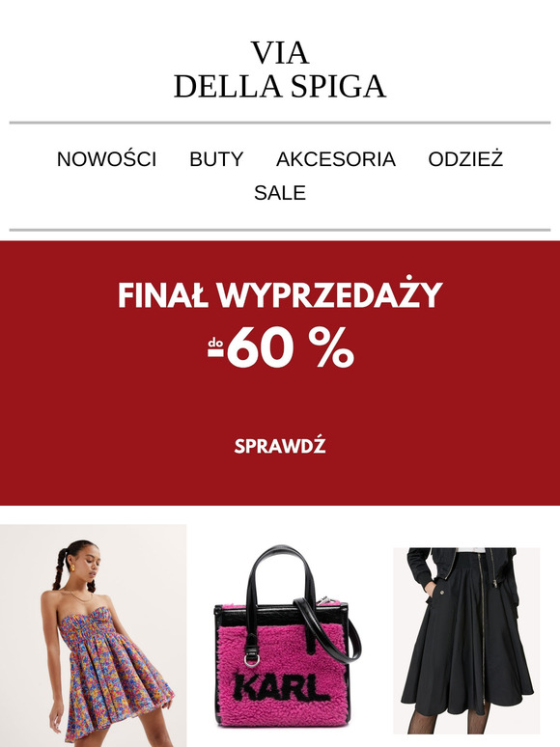The width and height of the screenshot is (560, 747).
Task: Go to the NOWOŚCI section
Action: [106, 159]
